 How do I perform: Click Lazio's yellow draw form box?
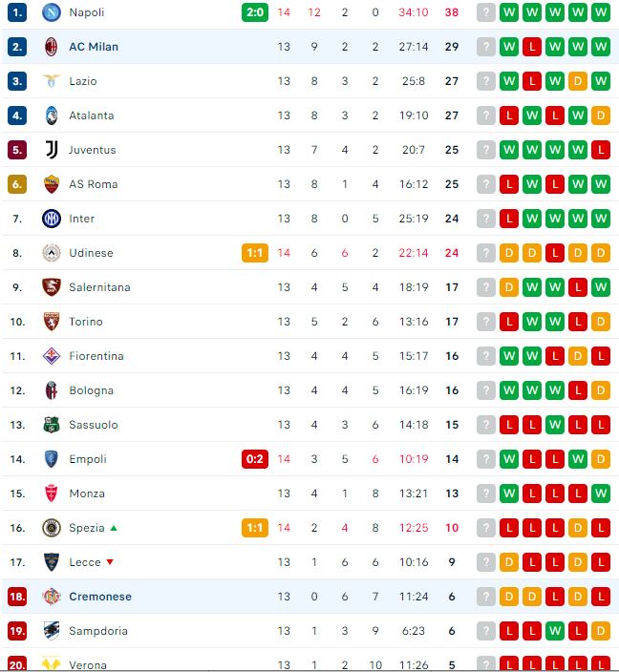(578, 81)
